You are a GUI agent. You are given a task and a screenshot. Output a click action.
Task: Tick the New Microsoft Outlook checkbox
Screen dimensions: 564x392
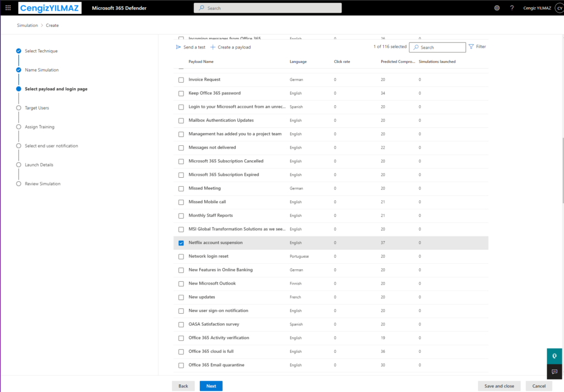tap(181, 284)
